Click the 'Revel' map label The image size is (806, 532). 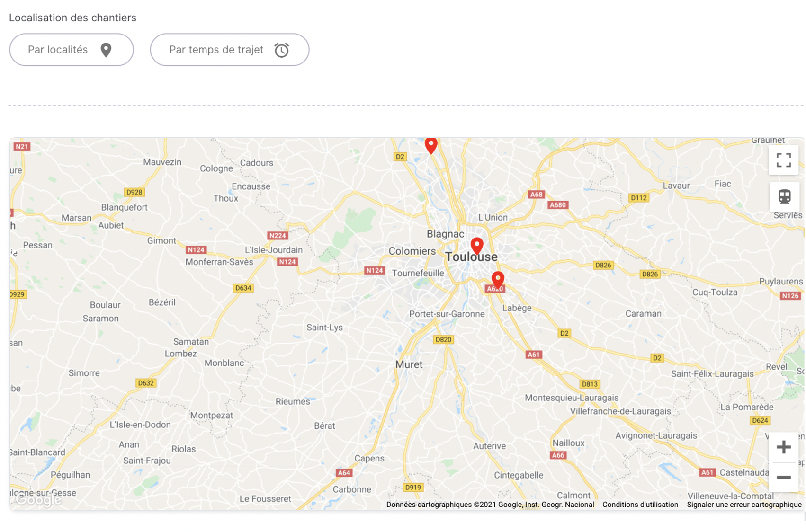777,366
